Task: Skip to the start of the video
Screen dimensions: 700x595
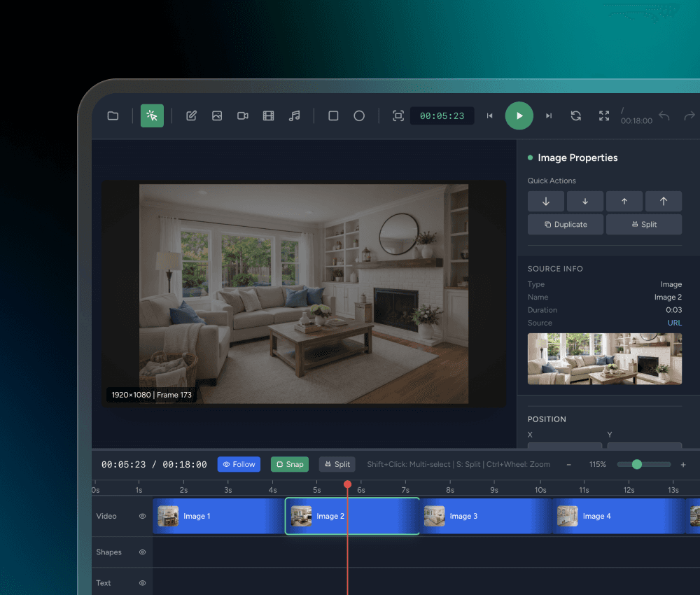Action: click(x=490, y=116)
